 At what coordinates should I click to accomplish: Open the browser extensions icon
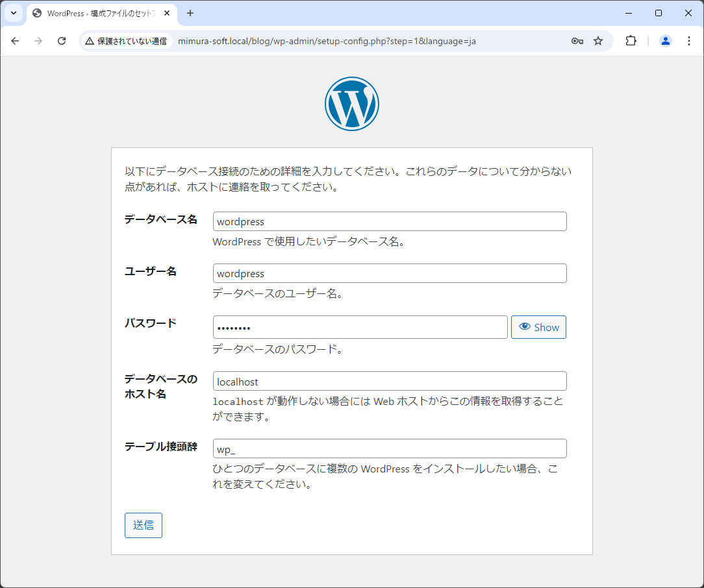(630, 40)
